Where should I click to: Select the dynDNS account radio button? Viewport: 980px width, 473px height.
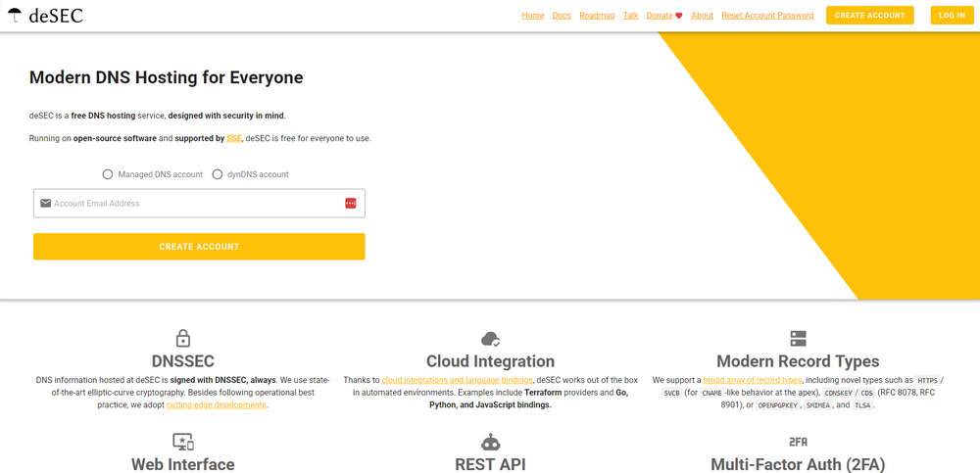pyautogui.click(x=218, y=174)
